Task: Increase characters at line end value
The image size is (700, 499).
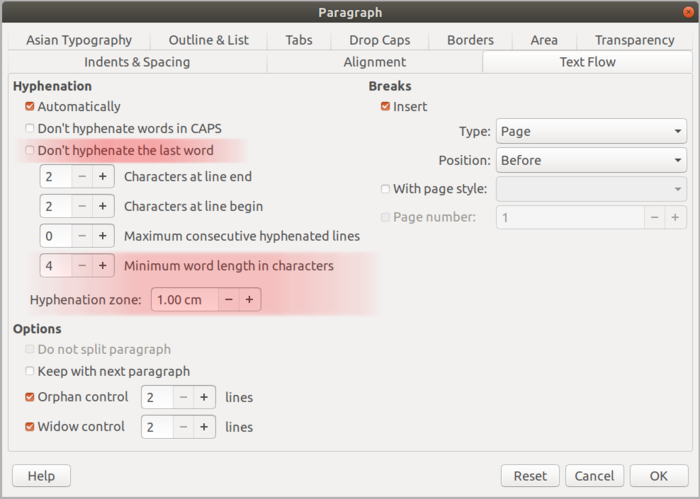Action: click(102, 178)
